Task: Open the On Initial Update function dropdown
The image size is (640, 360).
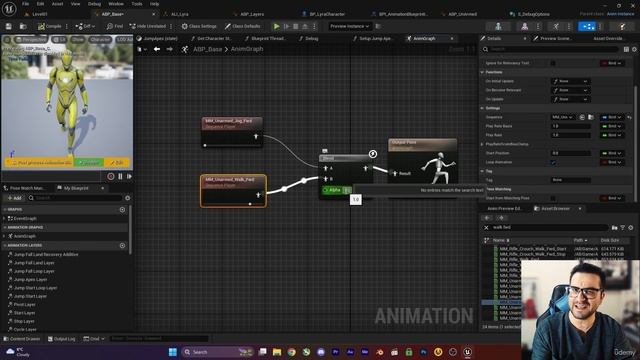Action: click(x=570, y=81)
